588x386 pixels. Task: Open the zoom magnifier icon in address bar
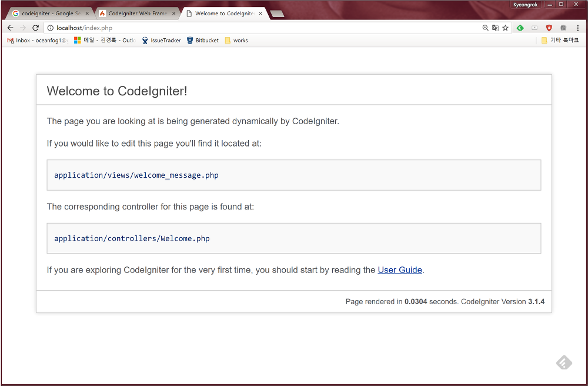(485, 28)
